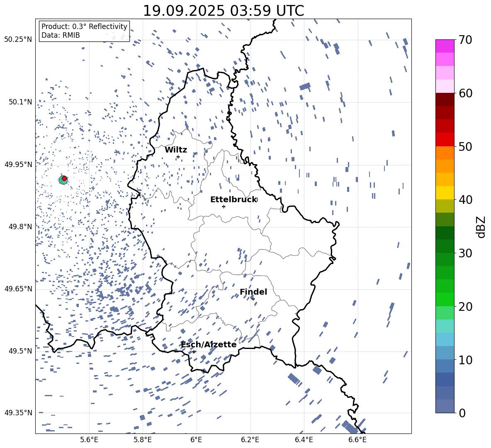Click the 50.25°N latitude label
This screenshot has height=448, width=491.
pyautogui.click(x=18, y=40)
